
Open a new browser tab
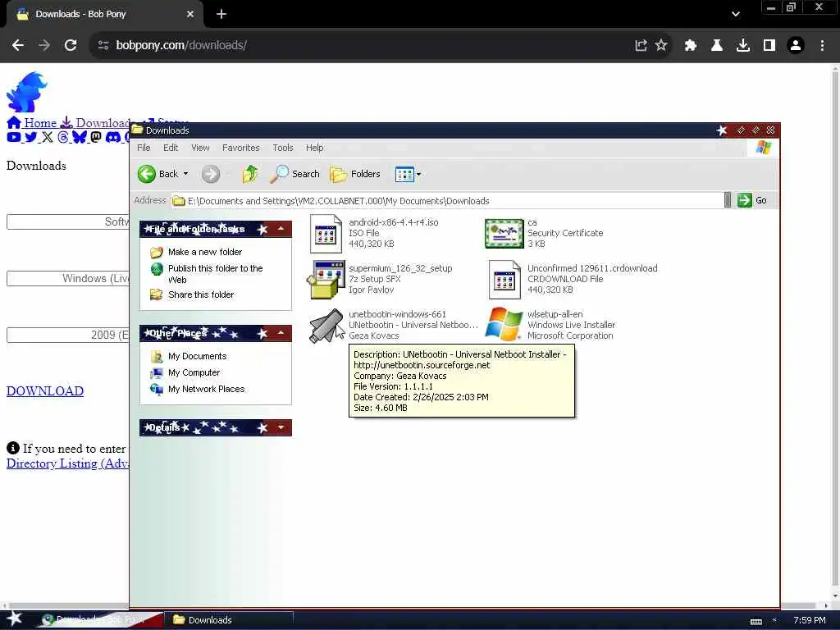pos(221,14)
